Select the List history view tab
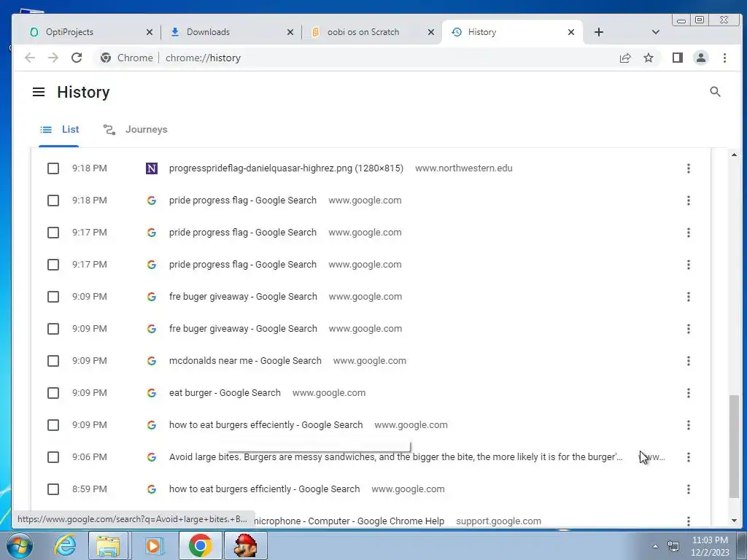747x560 pixels. [60, 130]
